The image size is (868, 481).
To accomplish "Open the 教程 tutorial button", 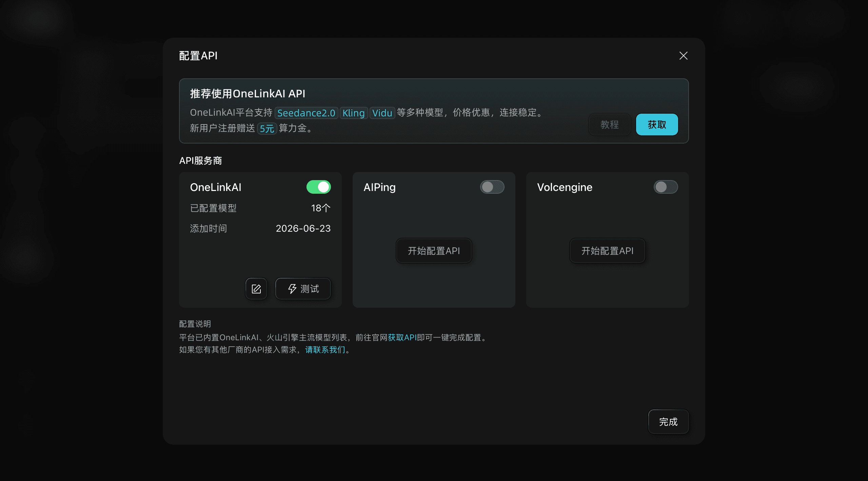I will 610,124.
